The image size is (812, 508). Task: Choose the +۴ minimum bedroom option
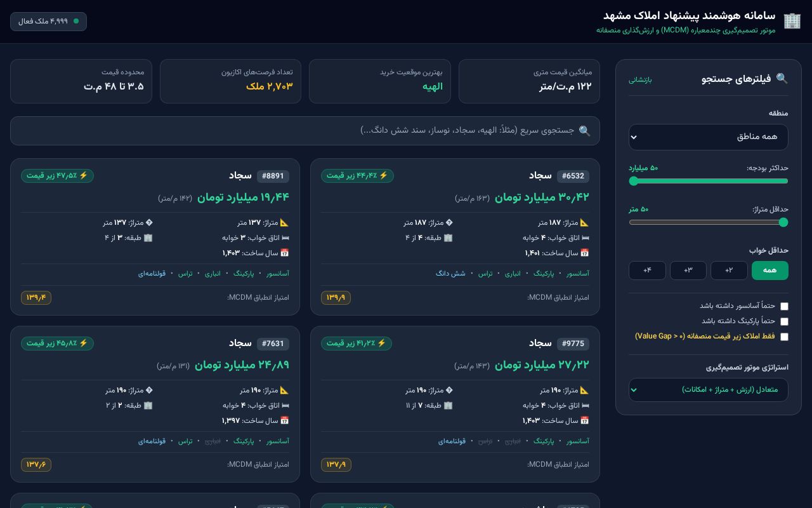point(647,271)
